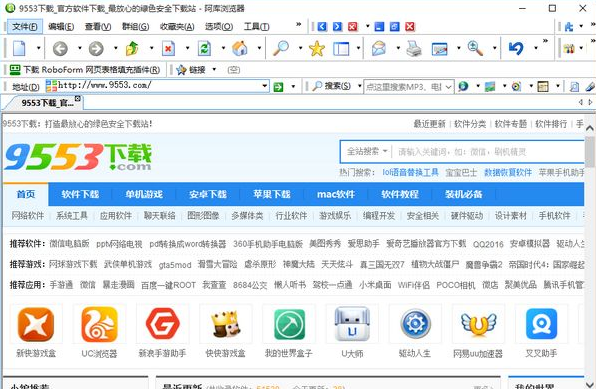Go to the 软件下载 navigation tab
596x389 pixels.
click(x=80, y=194)
